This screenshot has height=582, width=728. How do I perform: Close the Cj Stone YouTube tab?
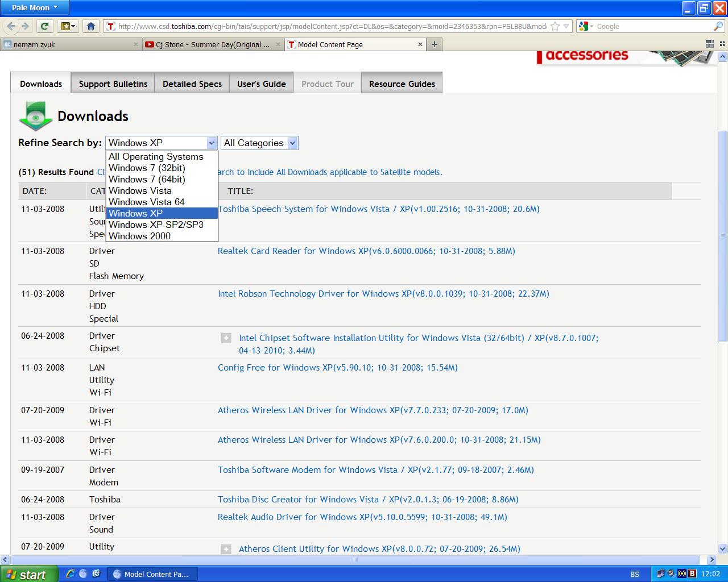pos(278,44)
